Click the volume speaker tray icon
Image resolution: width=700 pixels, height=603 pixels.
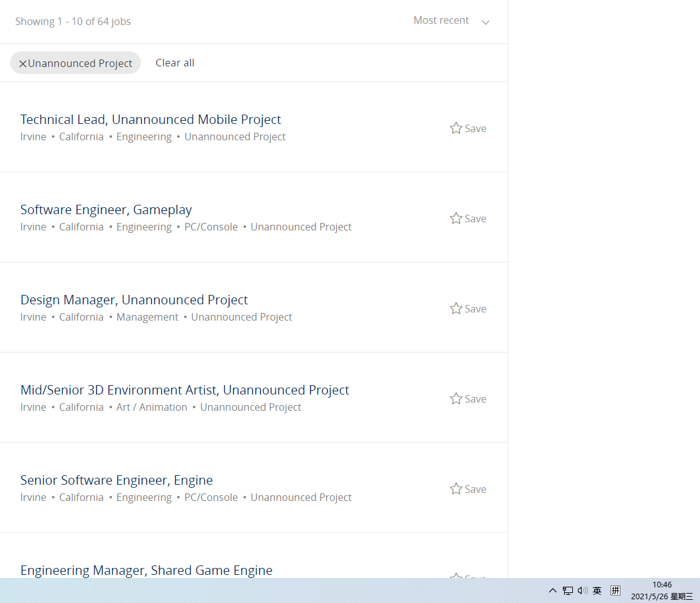point(582,590)
